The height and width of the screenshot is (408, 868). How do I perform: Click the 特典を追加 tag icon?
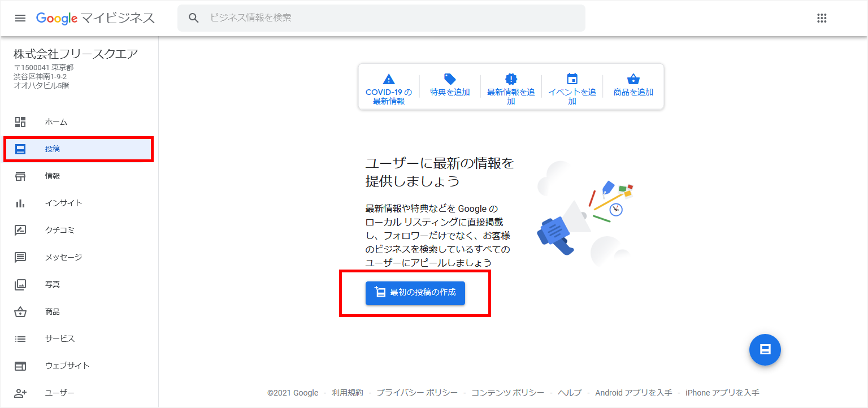tap(450, 79)
